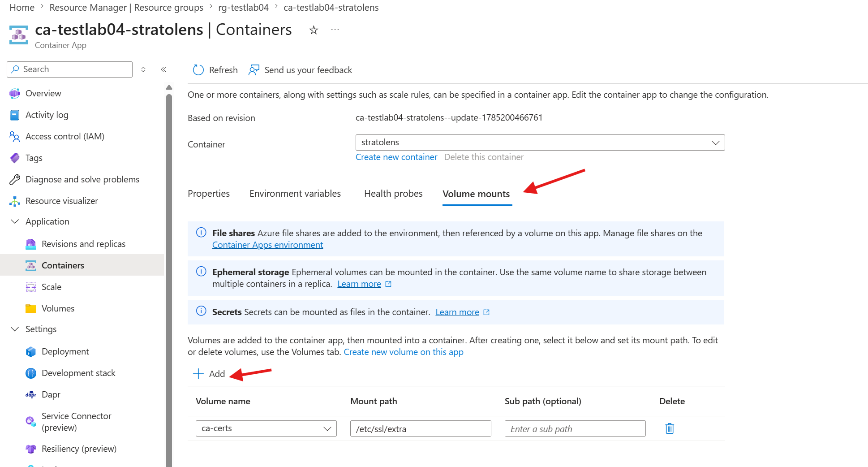Open rg-testlab04 breadcrumb

coord(243,8)
